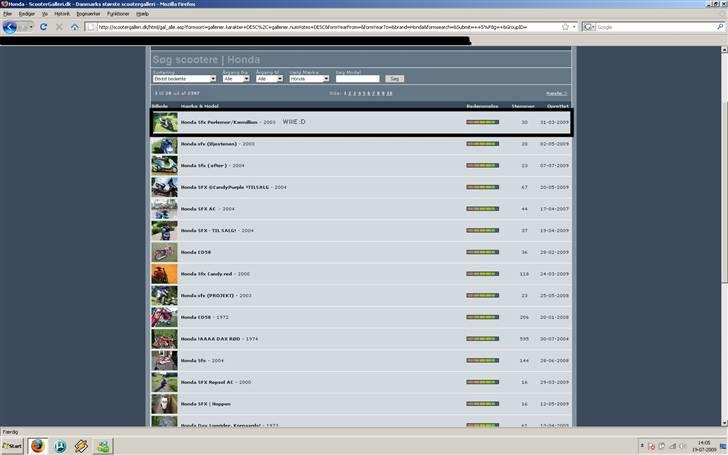Click the Søg button
The width and height of the screenshot is (728, 455).
(394, 79)
